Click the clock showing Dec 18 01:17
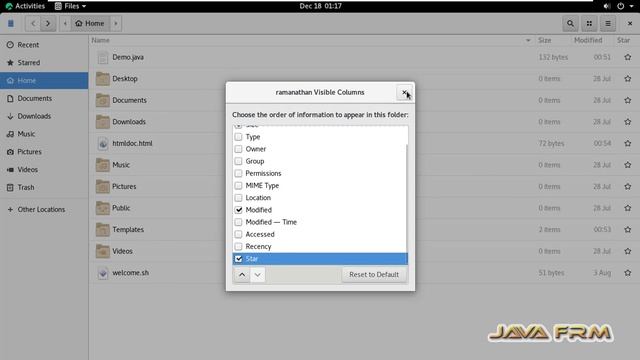The image size is (640, 360). point(320,6)
